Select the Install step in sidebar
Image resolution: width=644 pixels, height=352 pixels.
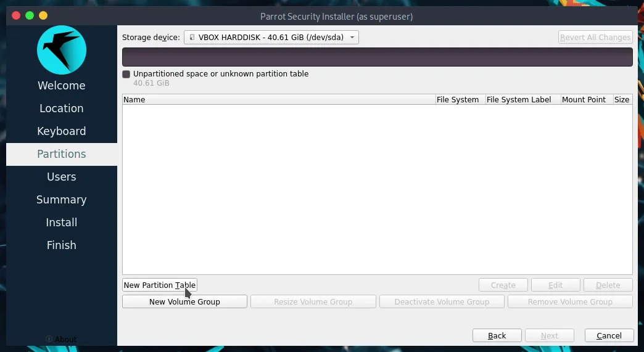(62, 223)
